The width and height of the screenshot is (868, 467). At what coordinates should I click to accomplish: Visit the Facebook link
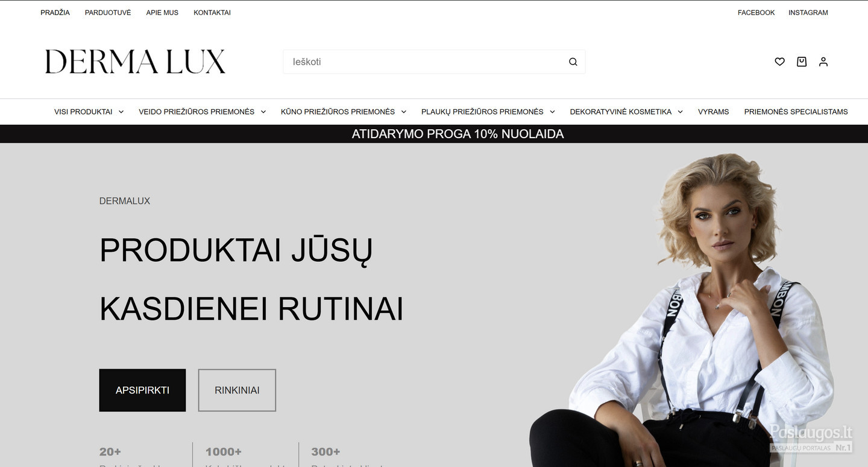tap(756, 13)
